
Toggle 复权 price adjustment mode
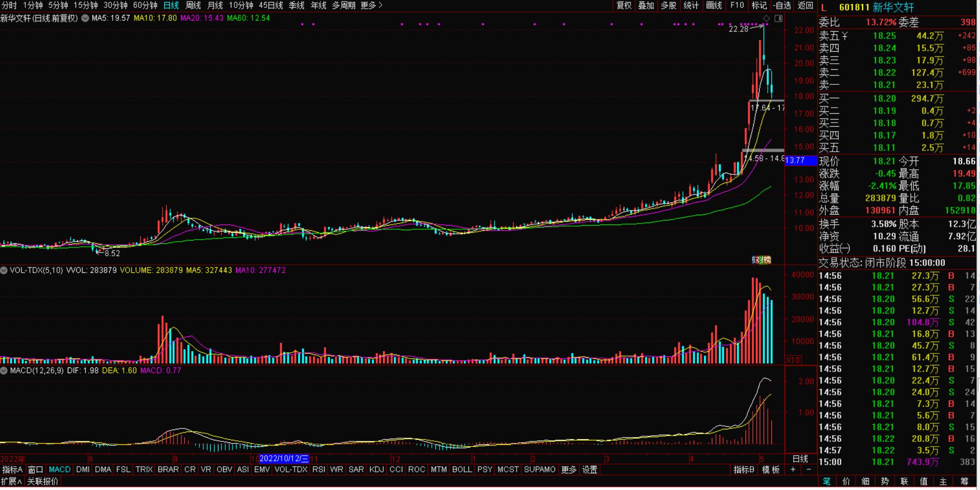tap(624, 6)
